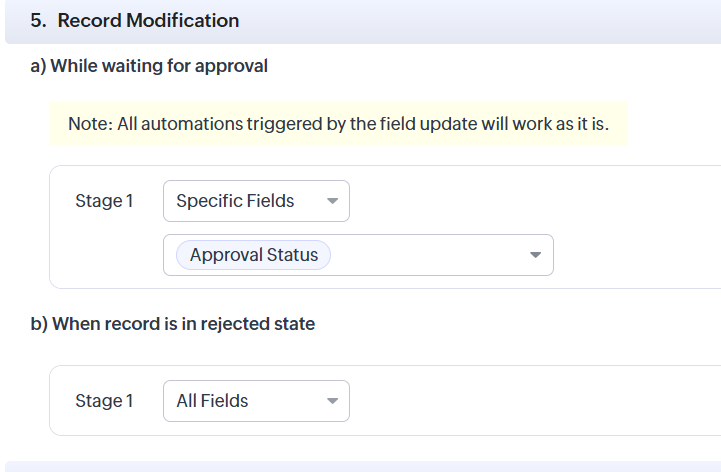Click the caret arrow of Specific Fields dropdown
The width and height of the screenshot is (721, 472).
point(332,201)
